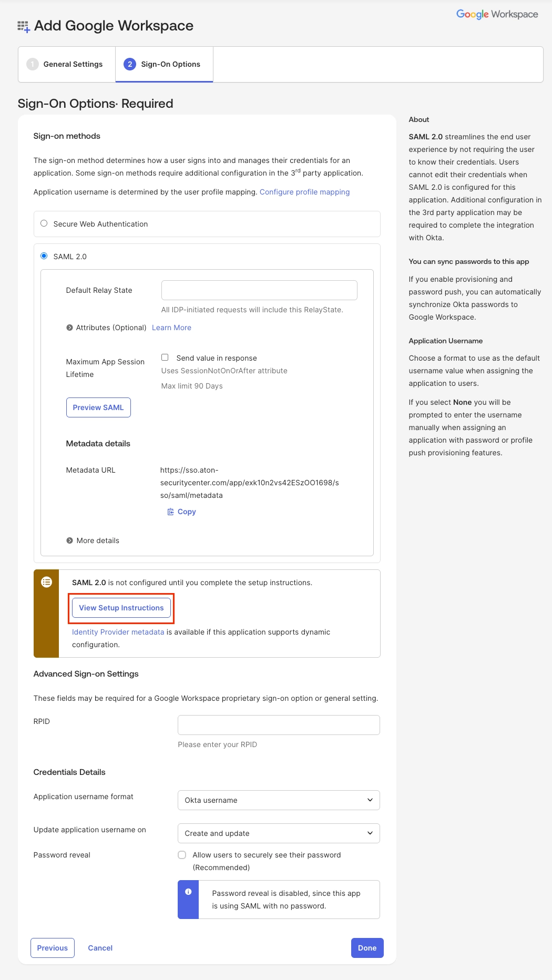Viewport: 552px width, 980px height.
Task: Click the 'Uses SessionNotOnOrAfter attribute' text
Action: tap(224, 371)
